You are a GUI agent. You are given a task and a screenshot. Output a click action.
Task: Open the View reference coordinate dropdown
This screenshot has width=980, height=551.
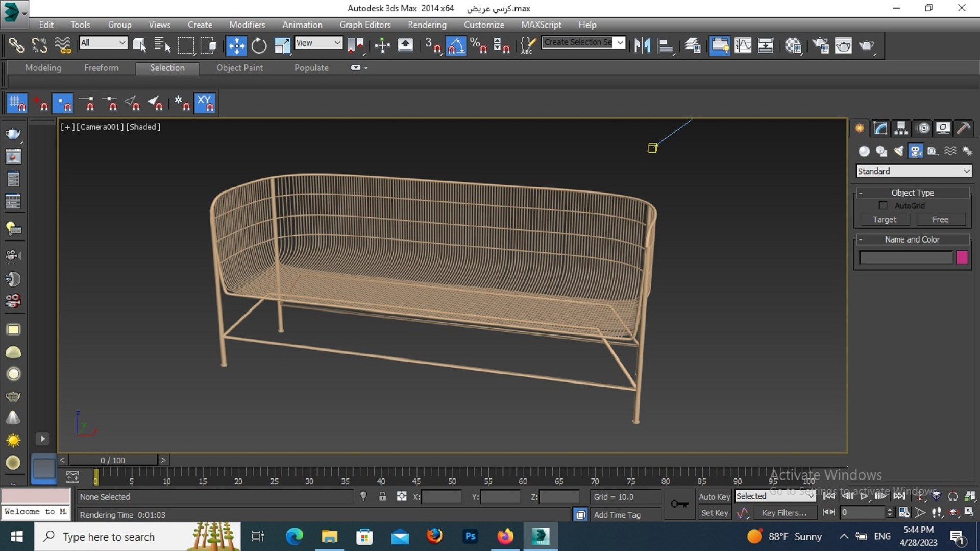318,43
